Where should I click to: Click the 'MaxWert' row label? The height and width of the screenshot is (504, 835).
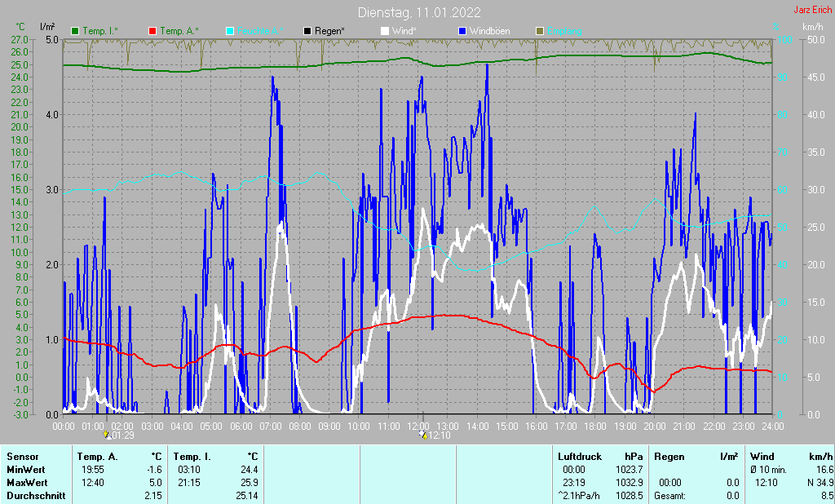[x=27, y=483]
